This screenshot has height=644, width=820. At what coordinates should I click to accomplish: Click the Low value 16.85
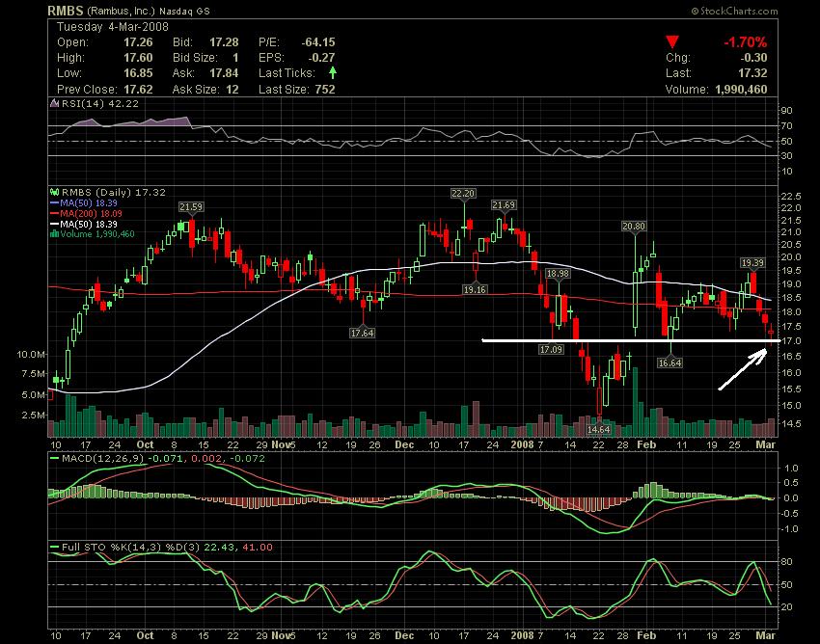coord(138,73)
